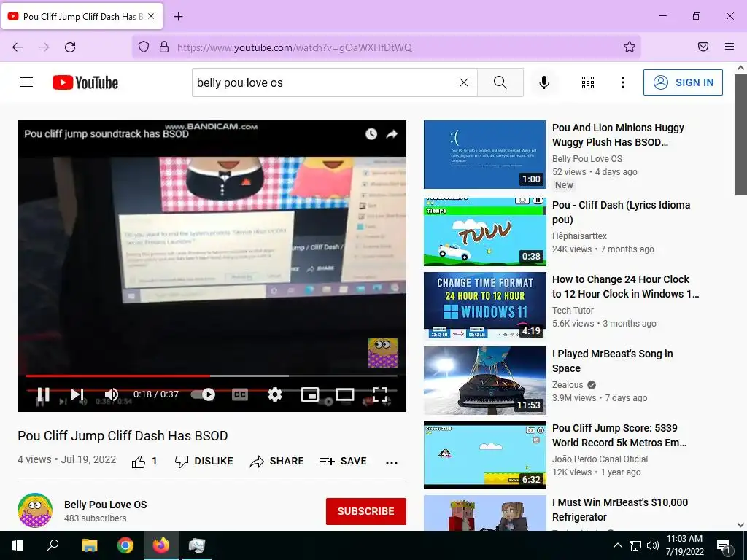
Task: Open Save to Pocket icon
Action: coord(703,47)
